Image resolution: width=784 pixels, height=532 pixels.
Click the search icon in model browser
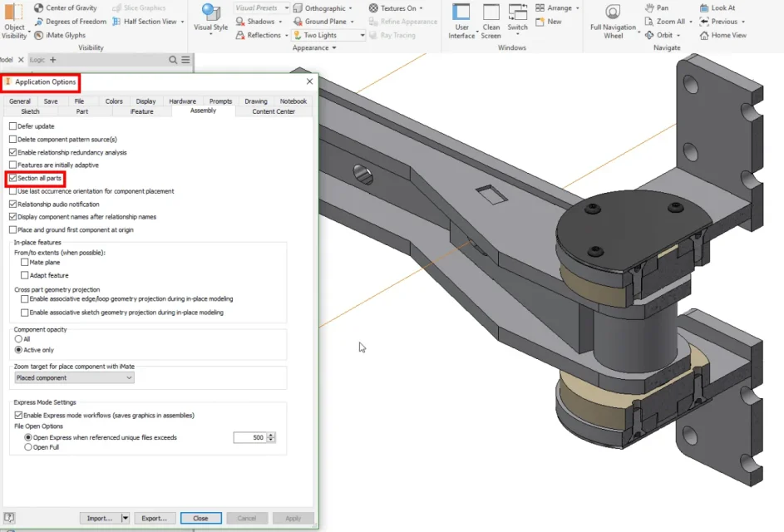(x=173, y=60)
